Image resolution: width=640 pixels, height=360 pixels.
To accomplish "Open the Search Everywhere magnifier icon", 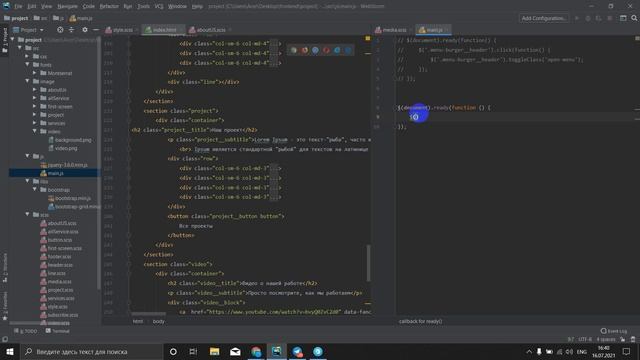I will (x=634, y=18).
